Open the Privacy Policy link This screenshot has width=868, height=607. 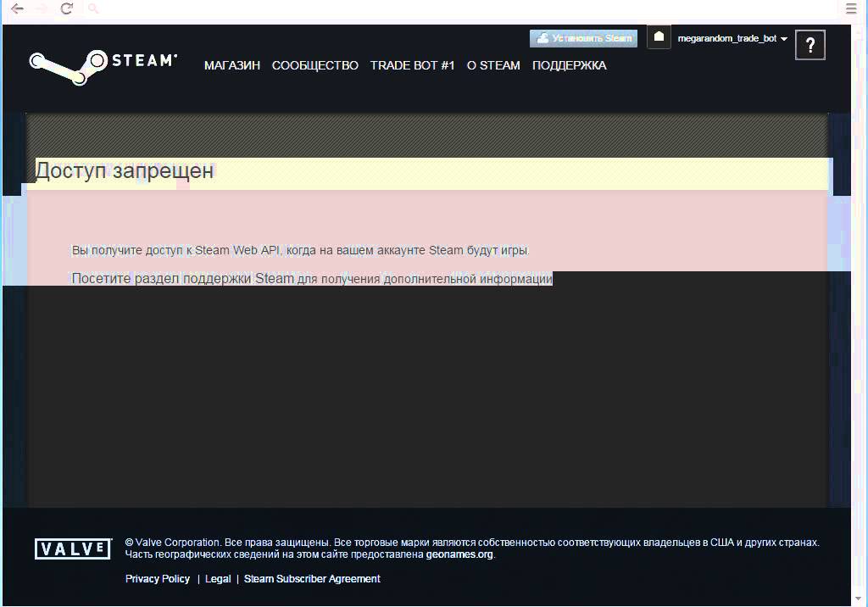157,579
